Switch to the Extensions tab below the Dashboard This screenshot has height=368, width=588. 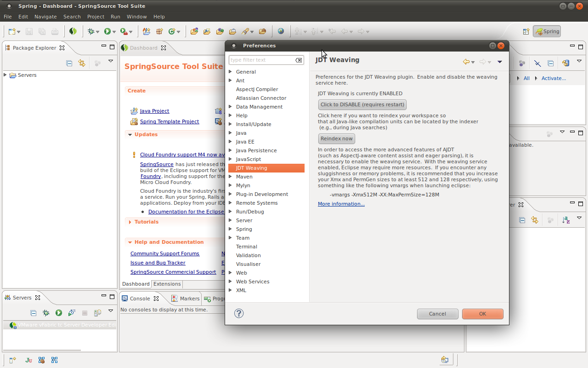point(167,284)
